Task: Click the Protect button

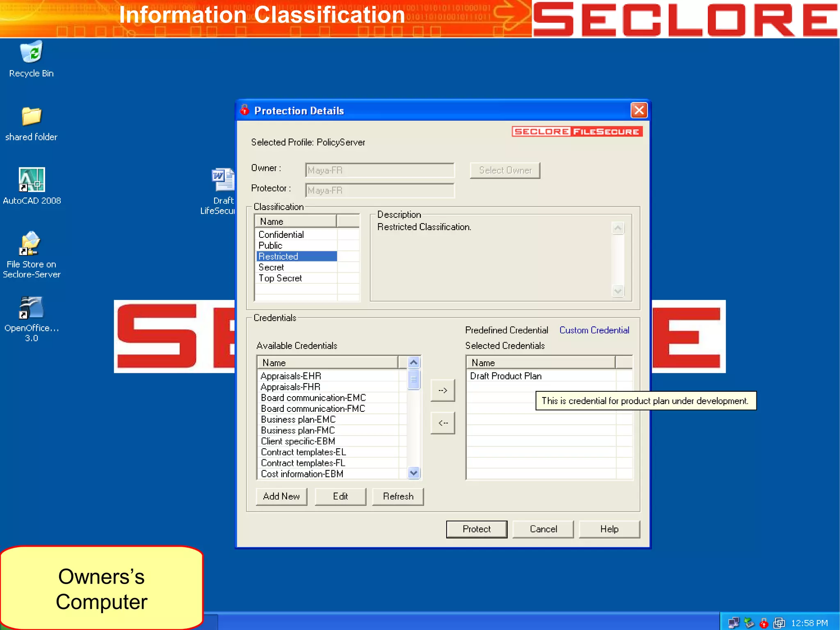Action: pos(477,529)
